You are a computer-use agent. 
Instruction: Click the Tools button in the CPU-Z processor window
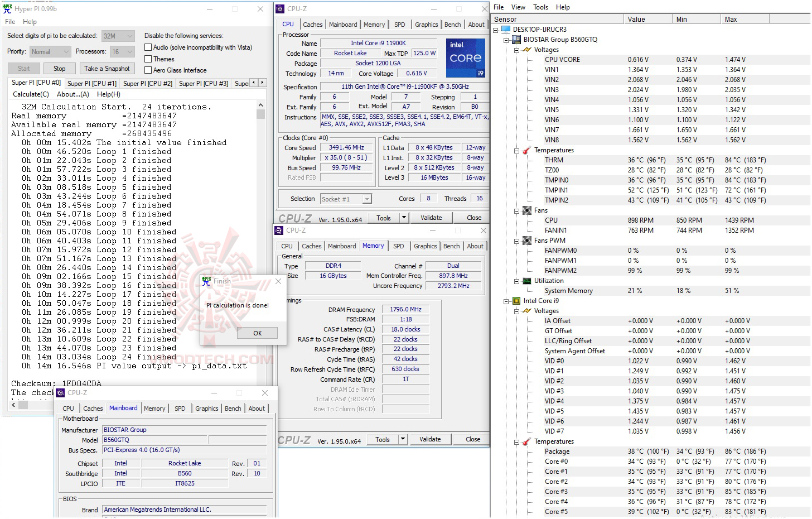click(x=384, y=218)
